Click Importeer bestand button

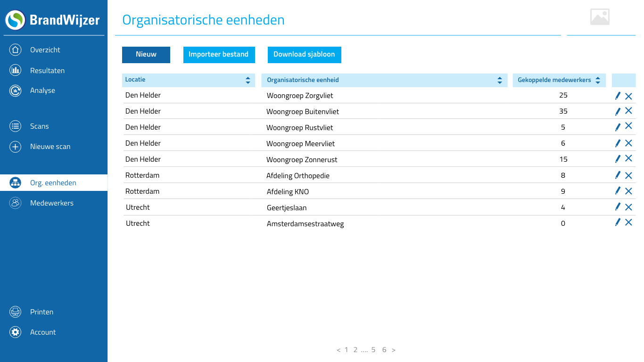(x=219, y=55)
